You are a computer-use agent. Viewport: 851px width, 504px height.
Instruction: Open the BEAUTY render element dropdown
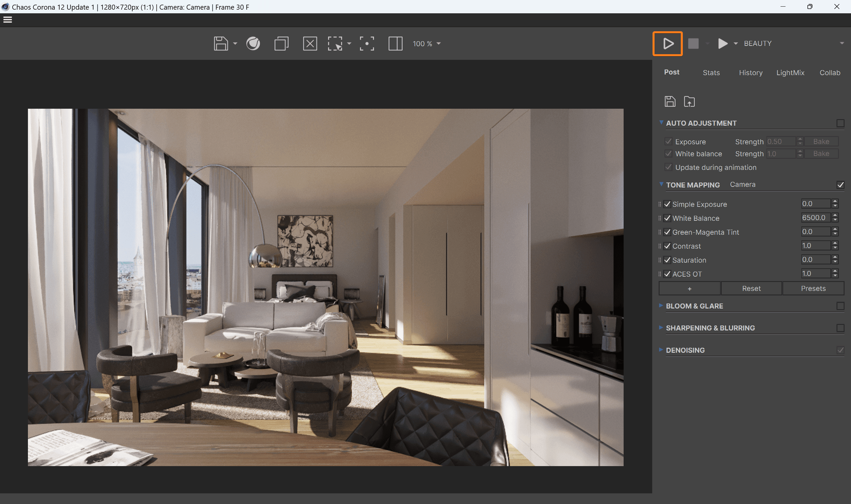tap(841, 43)
